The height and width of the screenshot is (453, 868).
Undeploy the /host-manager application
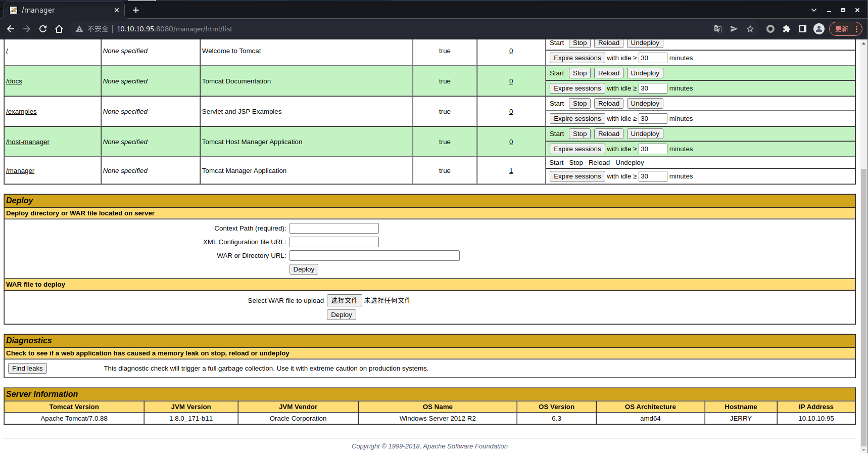(645, 134)
